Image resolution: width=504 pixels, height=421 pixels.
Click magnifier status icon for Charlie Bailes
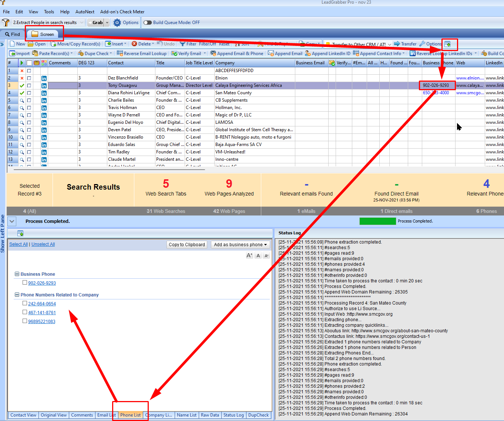(22, 100)
